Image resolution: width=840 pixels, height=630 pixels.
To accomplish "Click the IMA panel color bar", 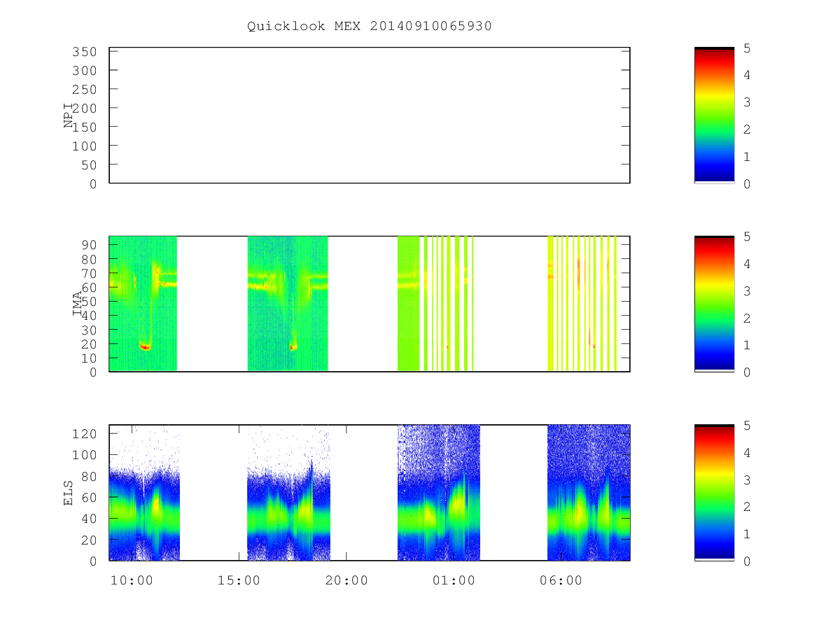I will [x=714, y=304].
